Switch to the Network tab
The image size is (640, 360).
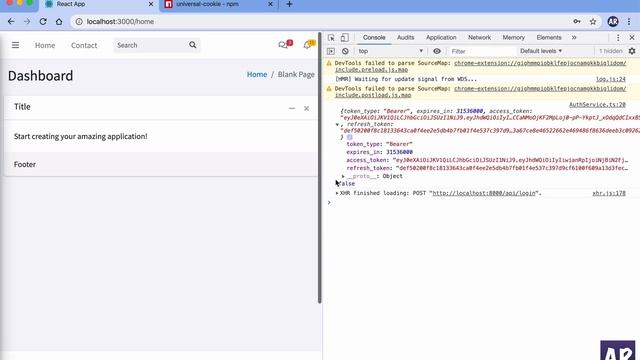(x=479, y=38)
